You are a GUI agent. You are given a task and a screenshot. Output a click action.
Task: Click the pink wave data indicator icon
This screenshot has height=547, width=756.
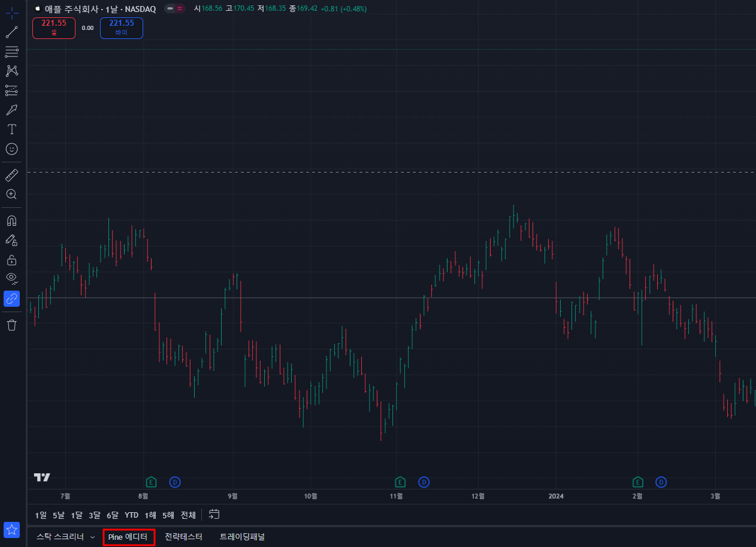coord(179,9)
